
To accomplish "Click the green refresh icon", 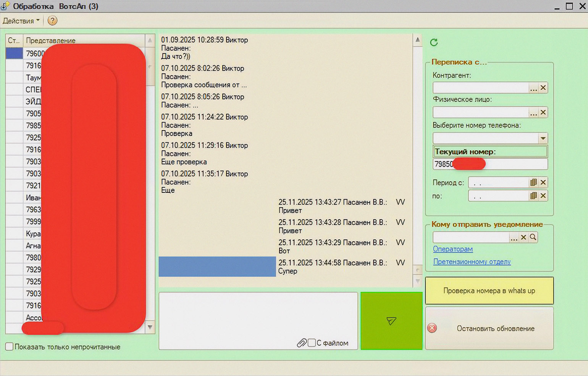I will [x=434, y=42].
